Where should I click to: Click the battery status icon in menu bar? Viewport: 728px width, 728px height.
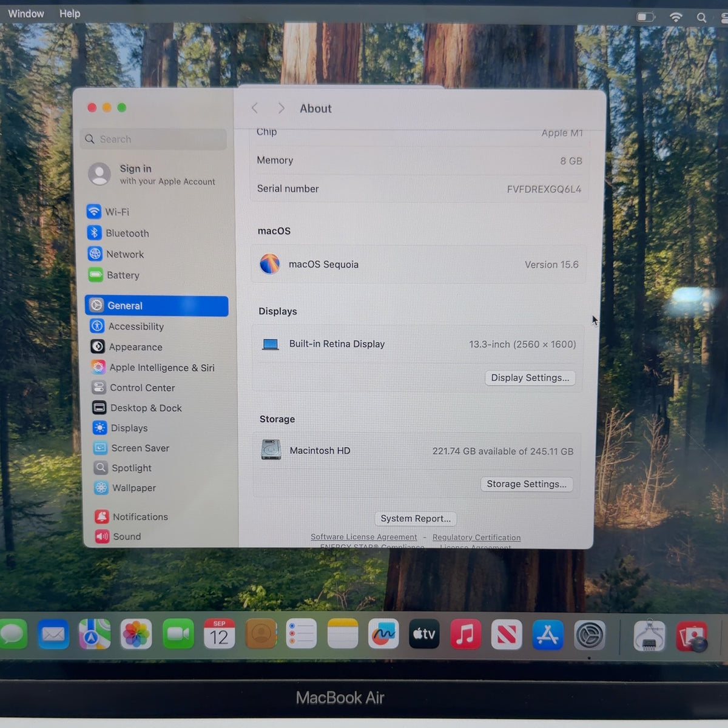coord(646,17)
